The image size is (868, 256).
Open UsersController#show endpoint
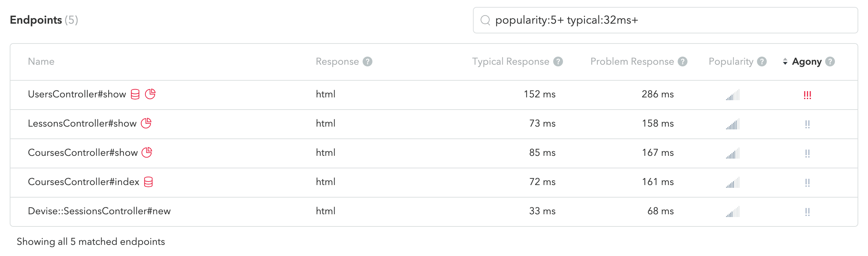coord(77,94)
